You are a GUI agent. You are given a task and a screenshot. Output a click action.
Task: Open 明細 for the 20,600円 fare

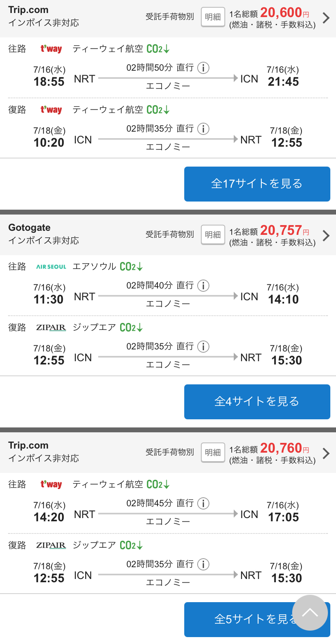213,17
